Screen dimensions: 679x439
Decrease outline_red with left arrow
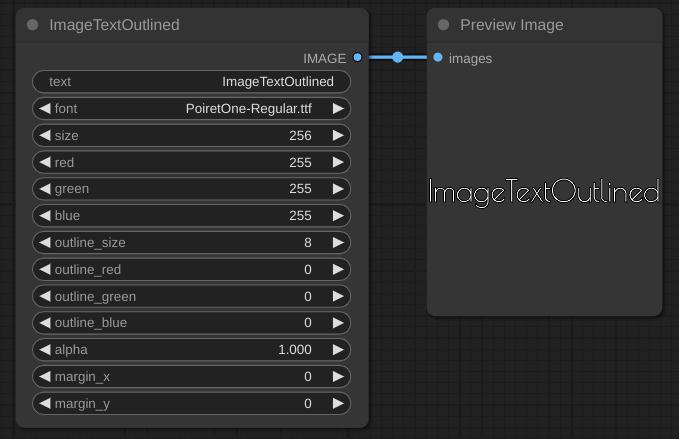44,270
